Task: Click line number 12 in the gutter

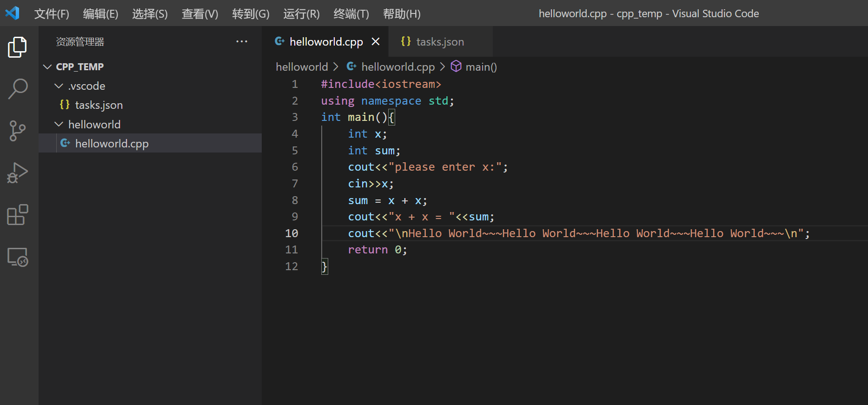Action: click(292, 266)
